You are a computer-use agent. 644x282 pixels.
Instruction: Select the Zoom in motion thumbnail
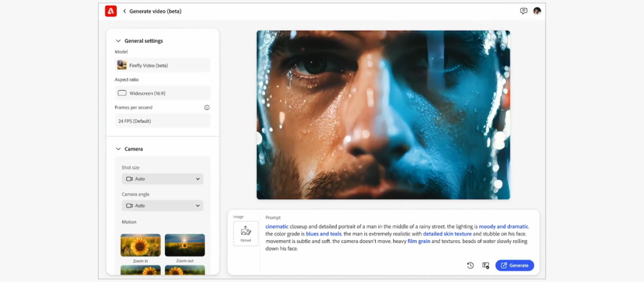[x=140, y=245]
